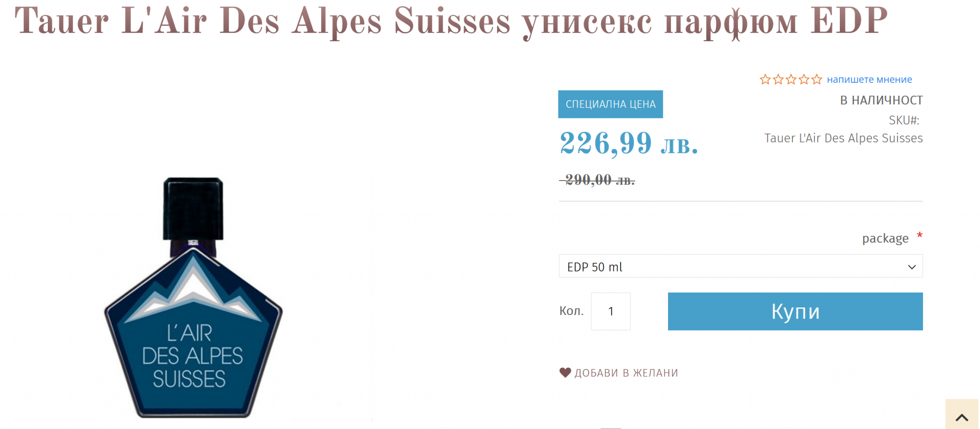Click the СПЕЦИАЛНА ЦЕНА badge
Image resolution: width=980 pixels, height=429 pixels.
tap(610, 104)
